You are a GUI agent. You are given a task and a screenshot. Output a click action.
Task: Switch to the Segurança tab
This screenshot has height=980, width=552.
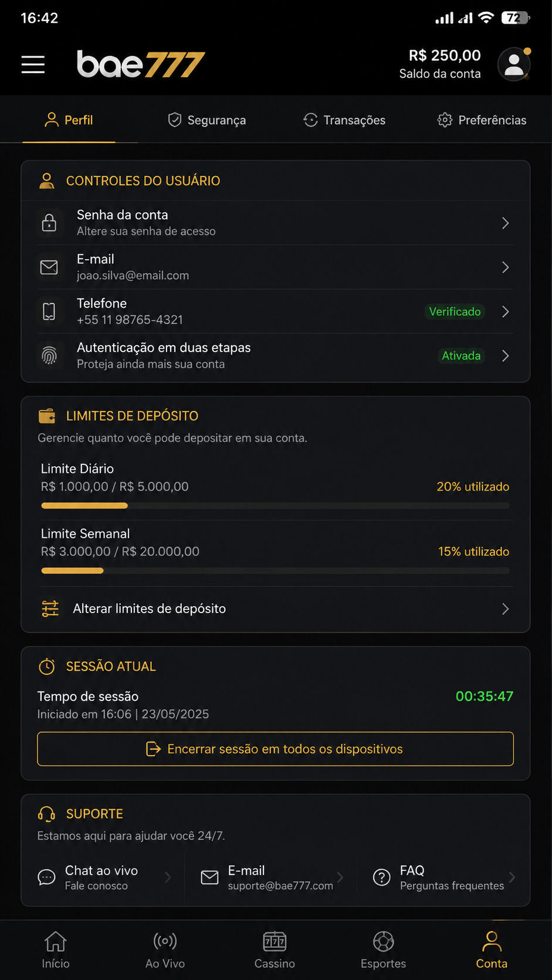click(206, 120)
